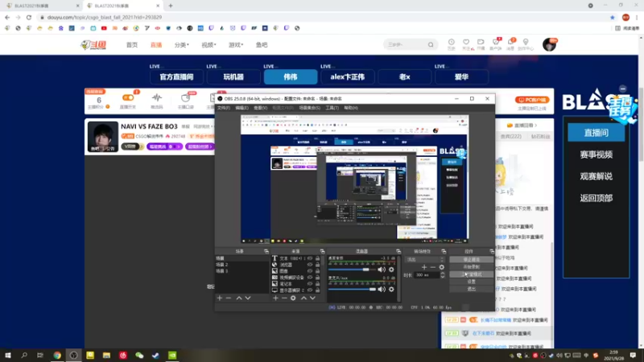
Task: Open 设置 settings button in OBS controls
Action: click(x=471, y=282)
